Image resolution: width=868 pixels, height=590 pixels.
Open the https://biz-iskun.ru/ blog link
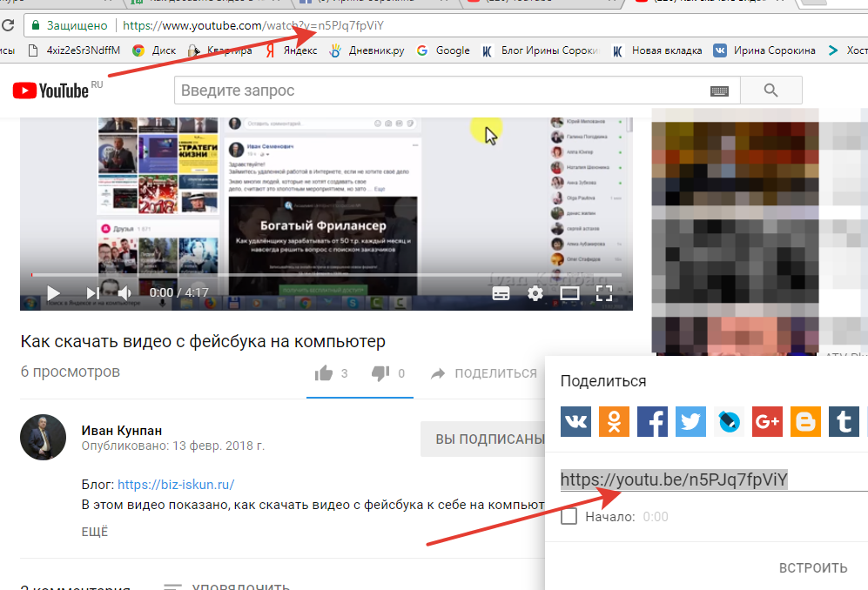pyautogui.click(x=176, y=485)
